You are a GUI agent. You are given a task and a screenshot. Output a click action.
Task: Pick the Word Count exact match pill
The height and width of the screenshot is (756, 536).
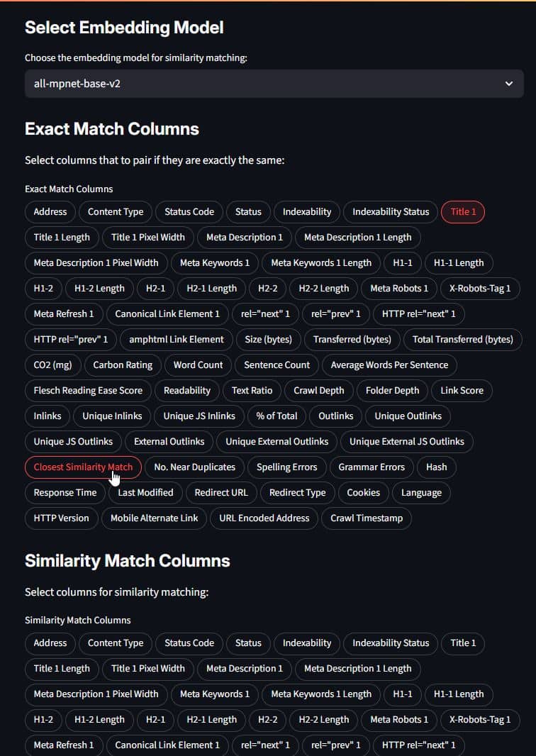click(198, 365)
